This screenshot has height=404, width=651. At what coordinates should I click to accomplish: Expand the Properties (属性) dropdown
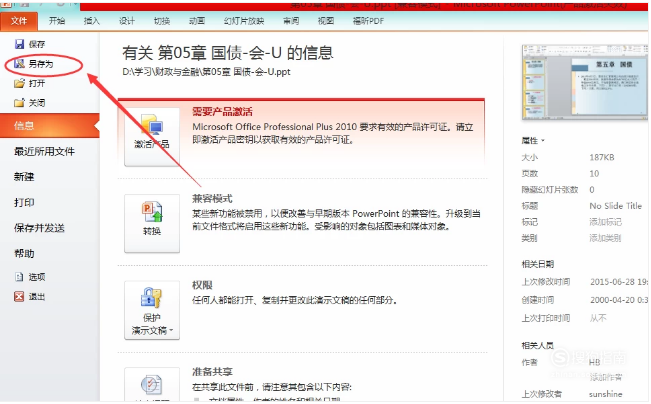click(533, 141)
